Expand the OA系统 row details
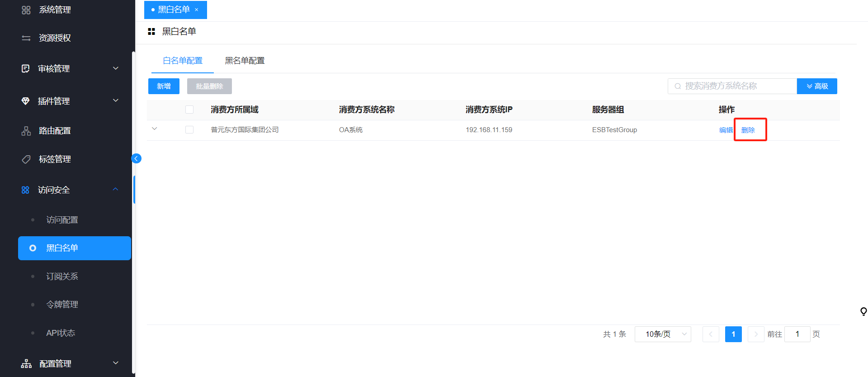The width and height of the screenshot is (868, 377). pos(155,129)
